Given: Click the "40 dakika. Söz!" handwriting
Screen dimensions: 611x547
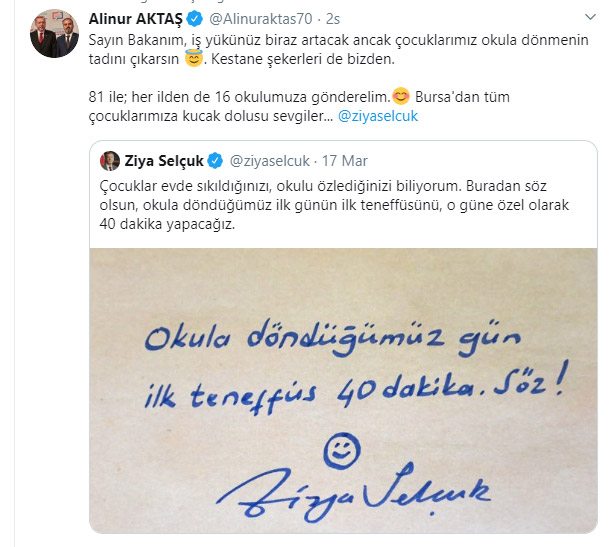Looking at the screenshot, I should click(x=451, y=385).
